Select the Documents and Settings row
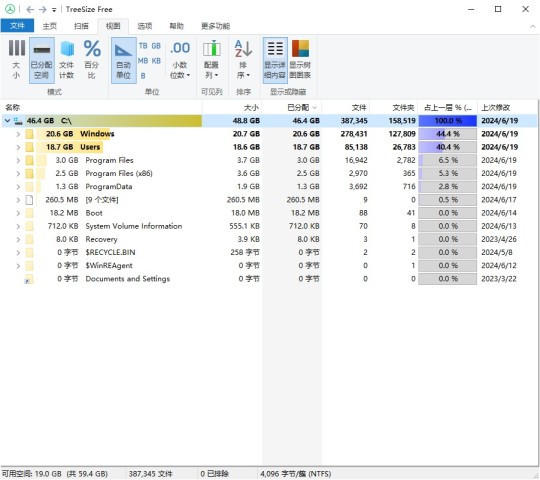 click(x=269, y=279)
